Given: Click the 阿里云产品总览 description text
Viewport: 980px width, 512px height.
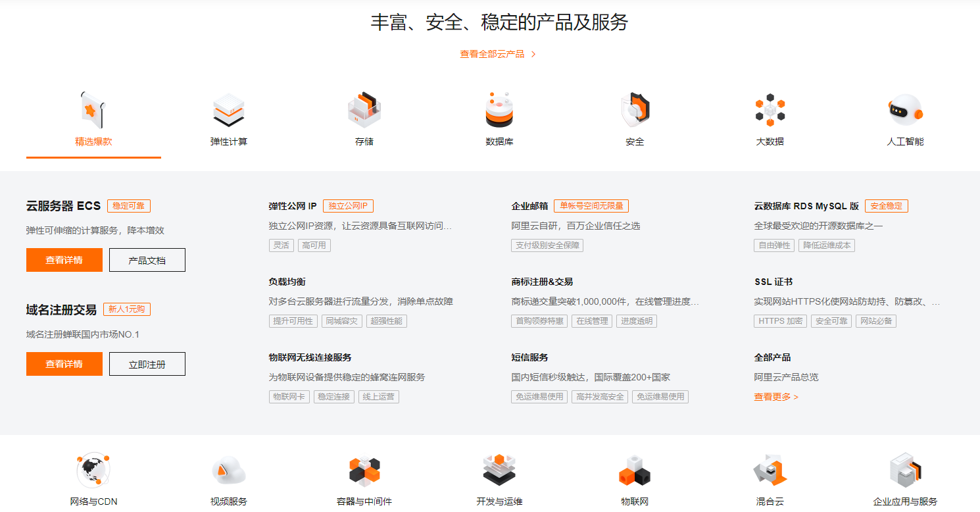Looking at the screenshot, I should pos(786,377).
